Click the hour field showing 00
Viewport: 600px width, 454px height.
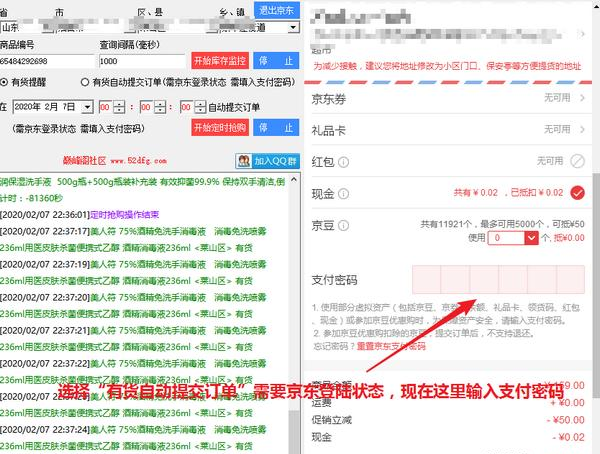click(106, 107)
